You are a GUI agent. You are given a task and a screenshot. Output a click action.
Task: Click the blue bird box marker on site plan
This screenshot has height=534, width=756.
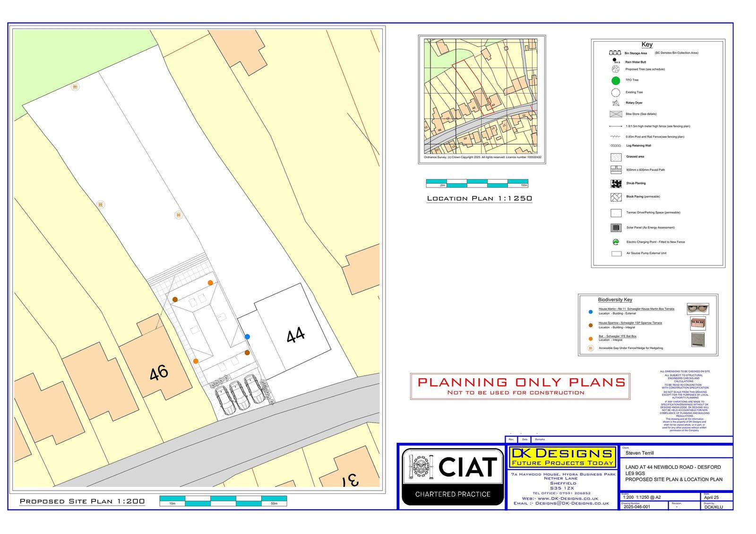click(247, 337)
